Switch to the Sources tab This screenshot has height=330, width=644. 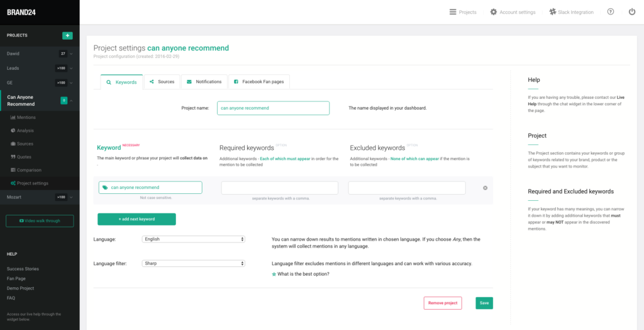pyautogui.click(x=162, y=82)
